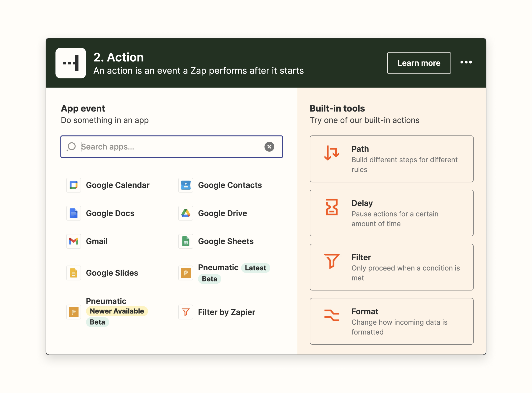The image size is (532, 393).
Task: Click the '2. Action' header title
Action: [118, 57]
